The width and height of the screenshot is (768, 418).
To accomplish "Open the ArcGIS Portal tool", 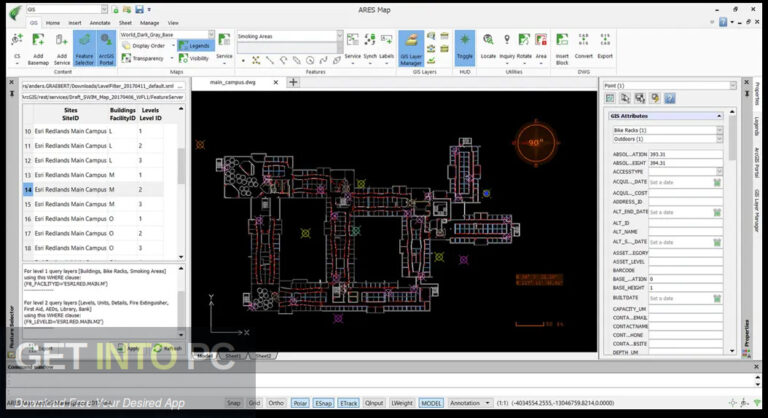I will pos(106,49).
